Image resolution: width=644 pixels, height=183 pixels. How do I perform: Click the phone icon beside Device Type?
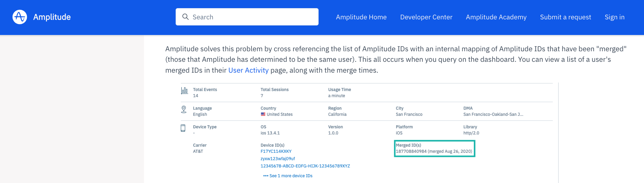pyautogui.click(x=183, y=128)
